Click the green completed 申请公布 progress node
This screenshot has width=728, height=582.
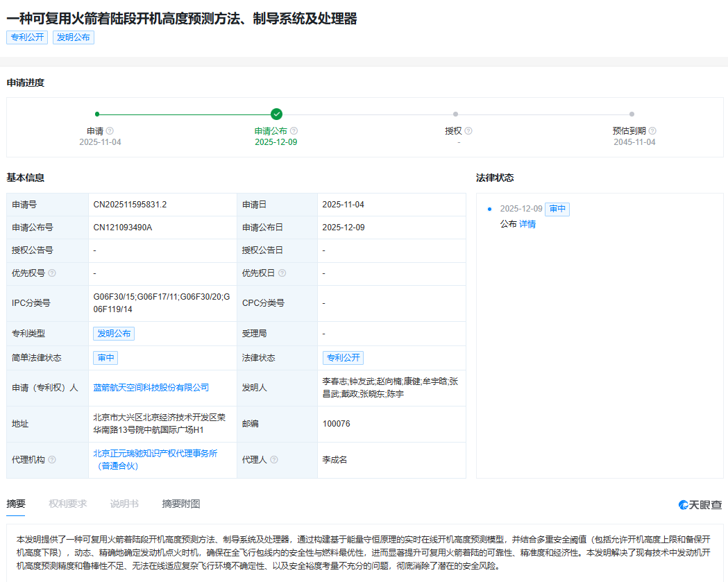(x=276, y=113)
